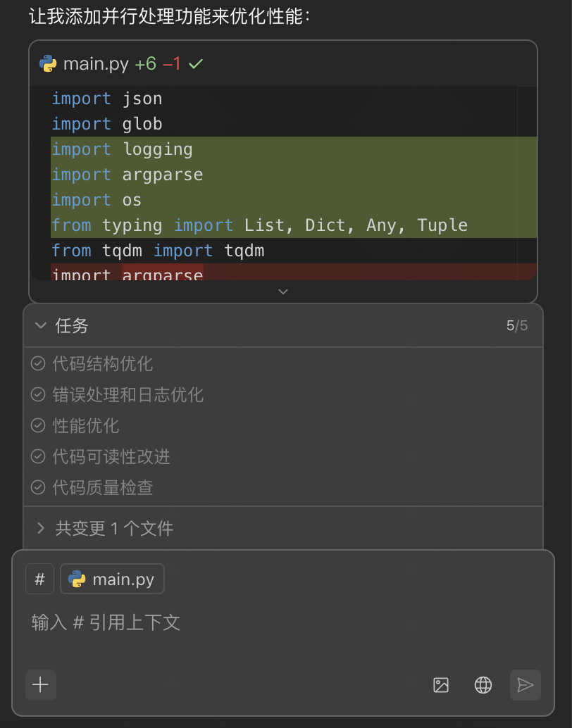Expand the 共变更 1 个文件 section

coord(41,528)
